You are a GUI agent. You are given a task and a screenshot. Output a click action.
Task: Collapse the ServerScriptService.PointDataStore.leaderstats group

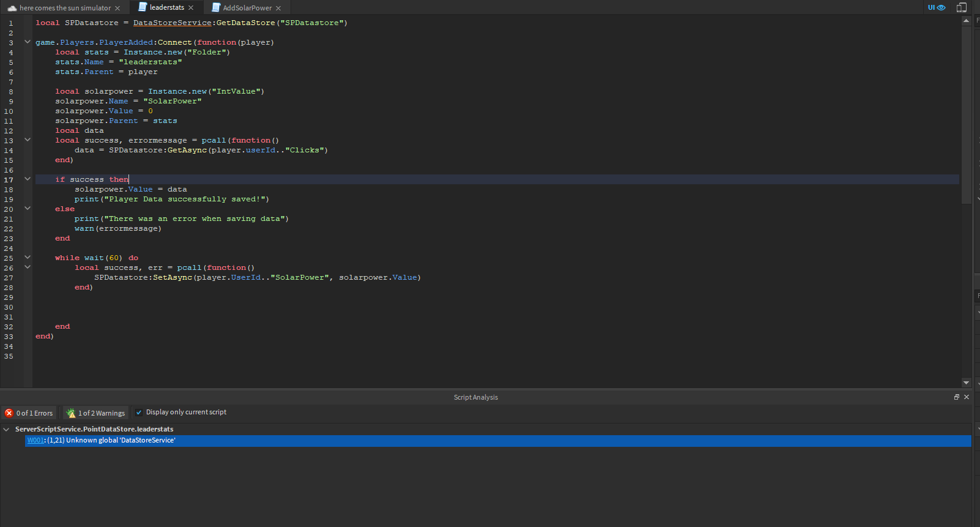point(6,430)
